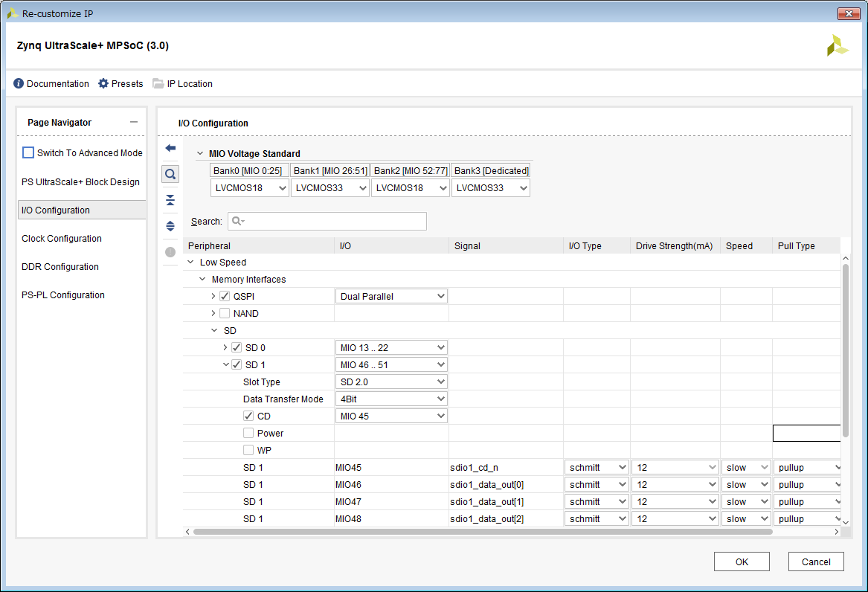Click the Peripheral column header

(x=259, y=245)
